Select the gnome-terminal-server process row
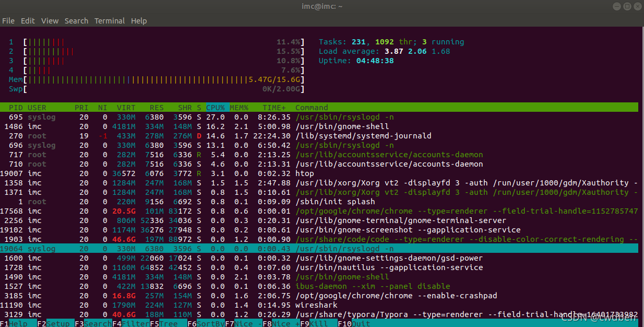The width and height of the screenshot is (644, 327). [x=319, y=220]
